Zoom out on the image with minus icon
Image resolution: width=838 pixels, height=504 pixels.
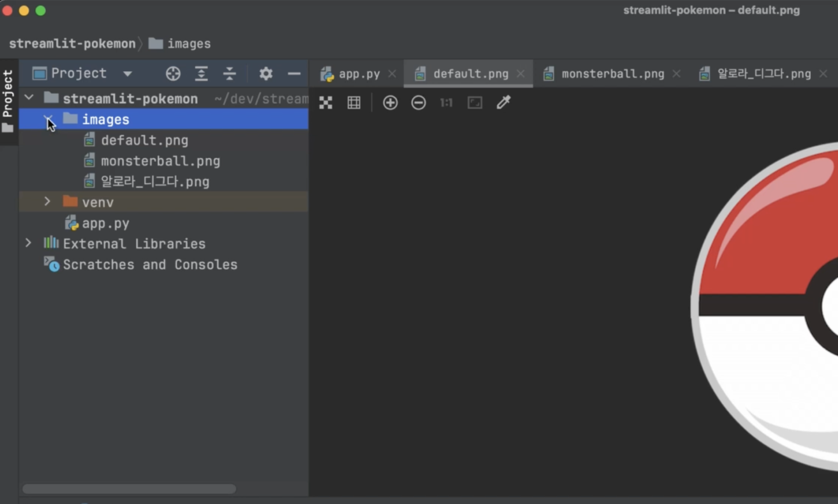(418, 103)
